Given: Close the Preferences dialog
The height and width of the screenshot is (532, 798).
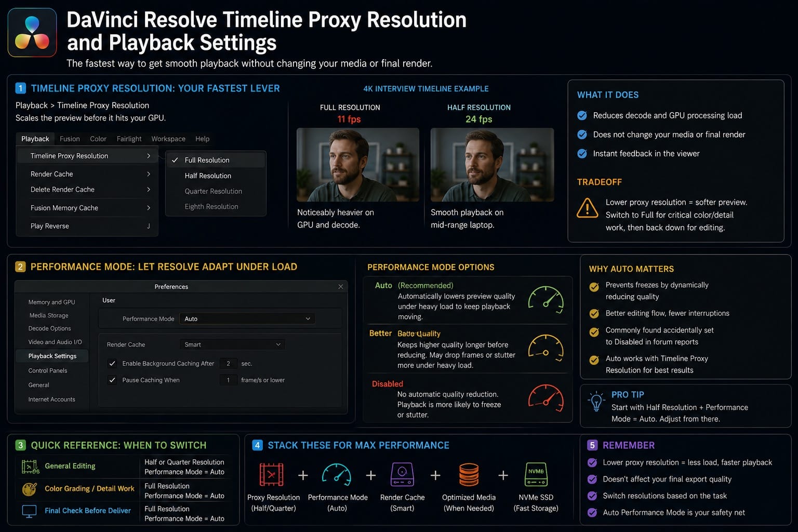Looking at the screenshot, I should pos(341,287).
